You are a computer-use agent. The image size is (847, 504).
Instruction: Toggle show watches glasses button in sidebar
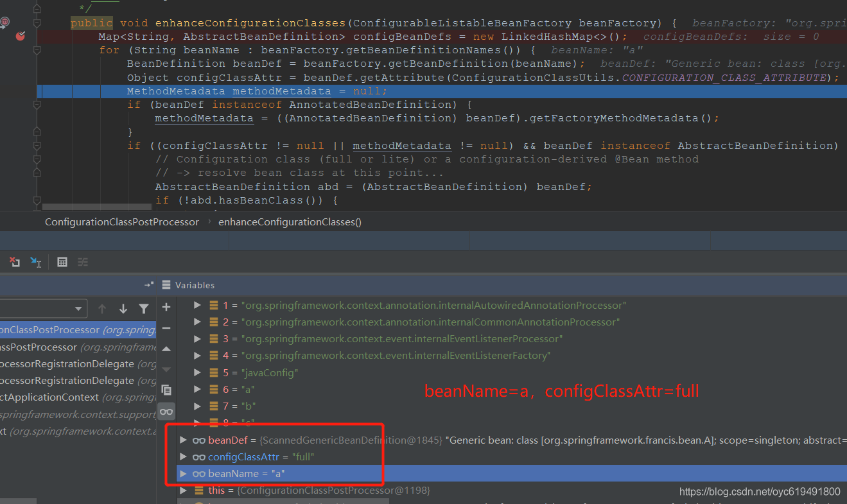(x=166, y=412)
